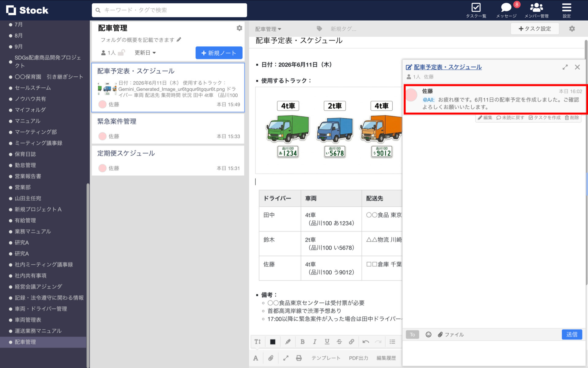Close the message panel

pyautogui.click(x=577, y=67)
